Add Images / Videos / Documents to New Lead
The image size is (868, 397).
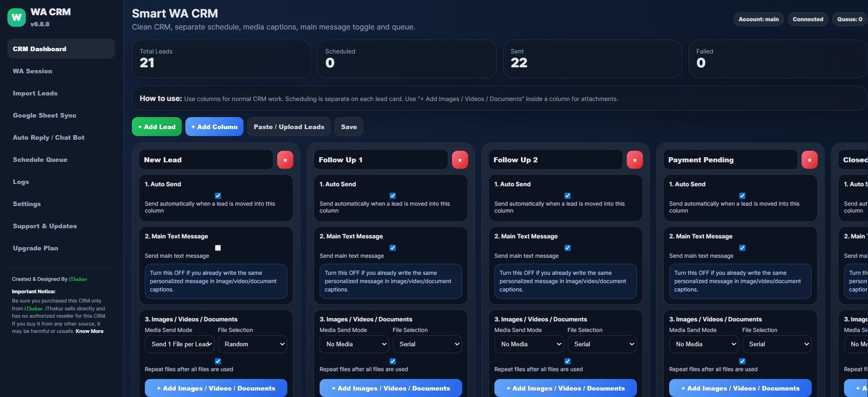[x=216, y=388]
